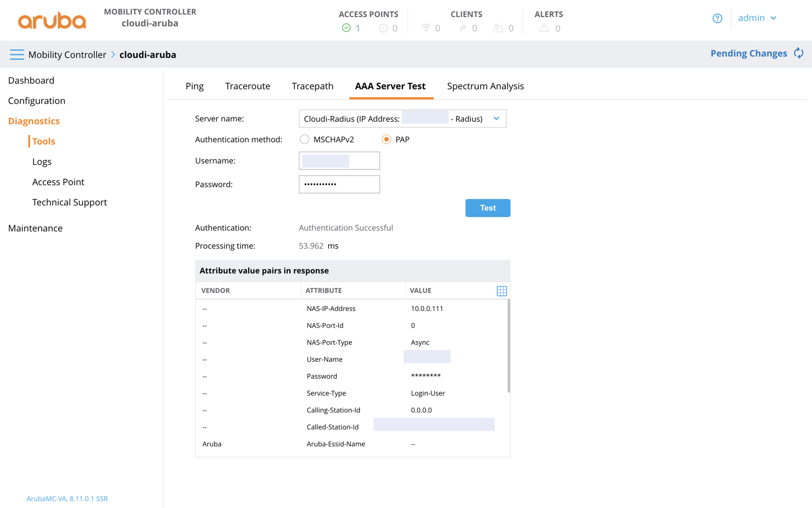Select the PAP authentication method
812x508 pixels.
[x=386, y=139]
